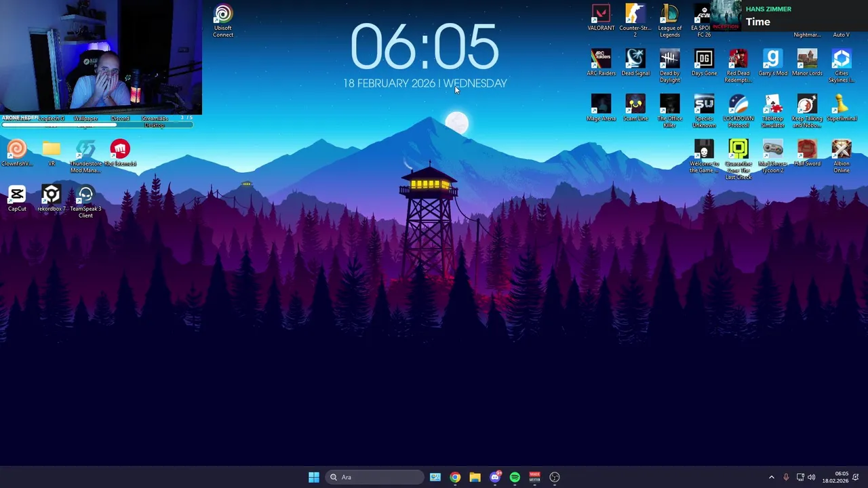Screen dimensions: 868x488
Task: Click the Superliminal chess pawn icon
Action: (x=842, y=108)
